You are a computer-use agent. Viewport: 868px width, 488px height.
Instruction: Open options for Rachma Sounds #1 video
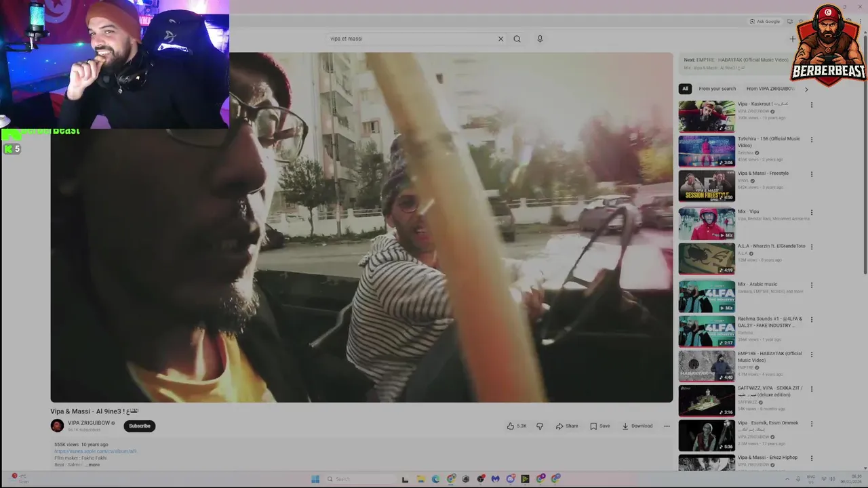click(811, 320)
